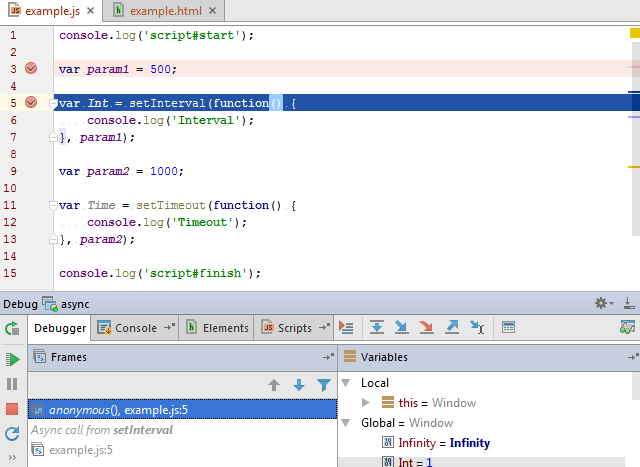The image size is (640, 467).
Task: Click the Rerun debug session icon
Action: click(x=12, y=328)
